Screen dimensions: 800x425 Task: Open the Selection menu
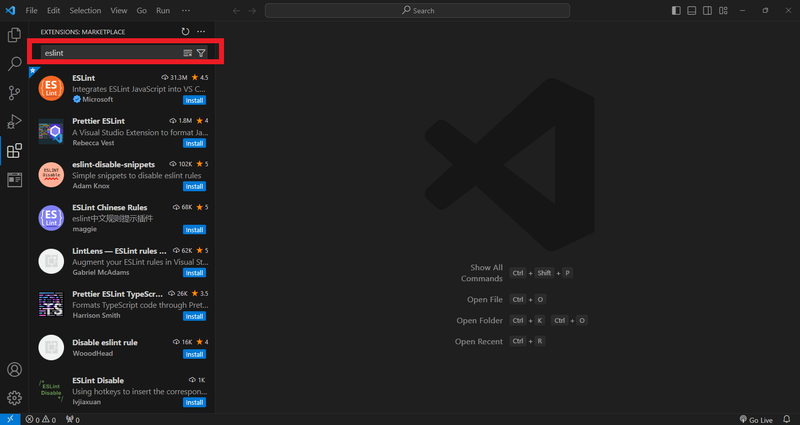click(x=85, y=11)
